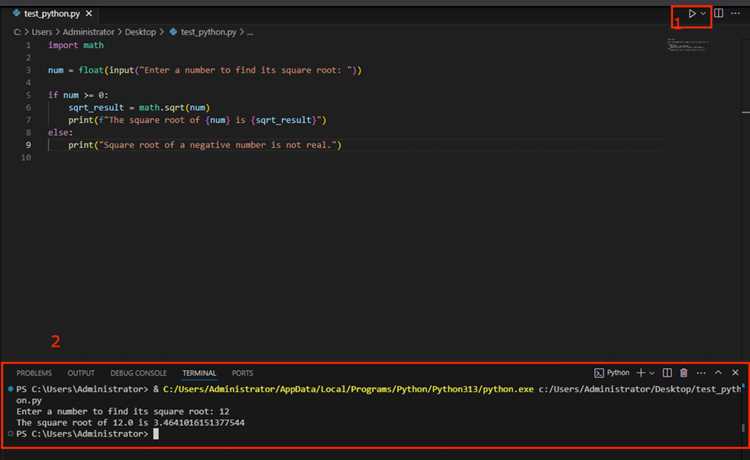750x460 pixels.
Task: Maximize the panel with the chevron up
Action: (x=718, y=372)
